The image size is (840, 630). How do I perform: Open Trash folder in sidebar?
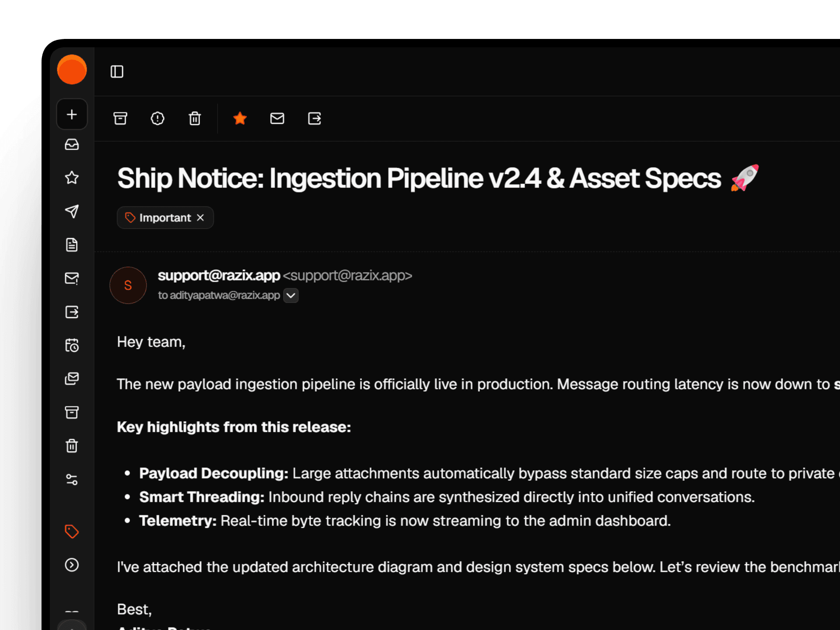coord(72,446)
